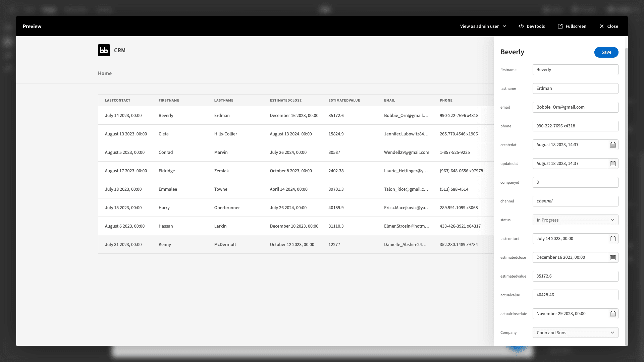Screen dimensions: 644x362
Task: Open the estimatedclose calendar picker
Action: point(613,257)
